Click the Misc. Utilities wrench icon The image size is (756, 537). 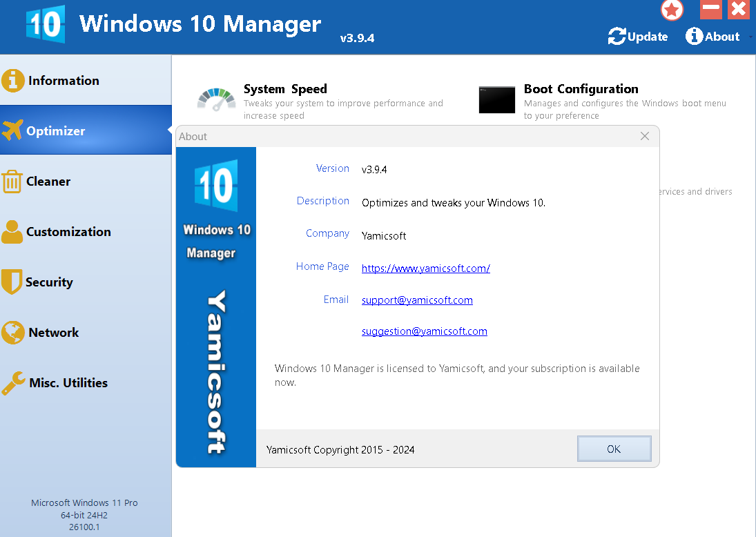tap(13, 383)
